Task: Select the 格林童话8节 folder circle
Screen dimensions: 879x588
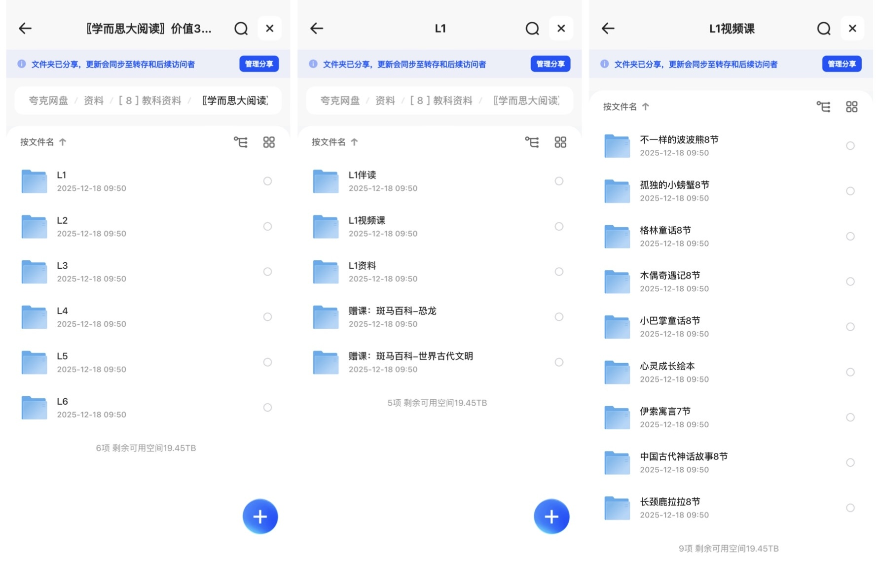Action: [x=850, y=236]
